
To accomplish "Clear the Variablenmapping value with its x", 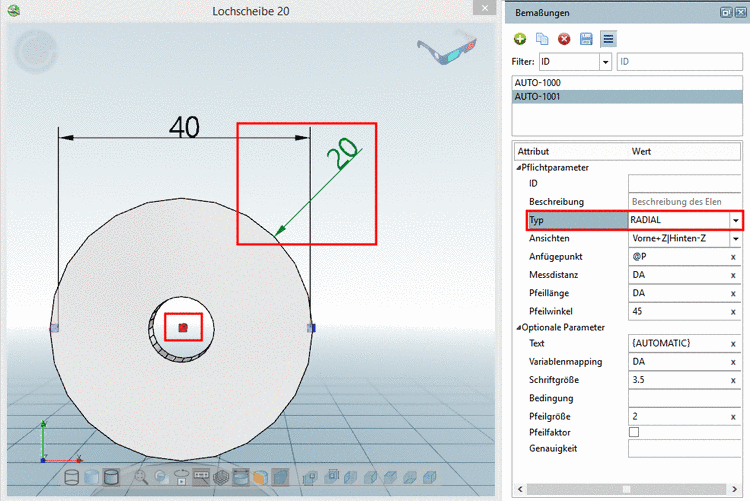I will [x=733, y=362].
